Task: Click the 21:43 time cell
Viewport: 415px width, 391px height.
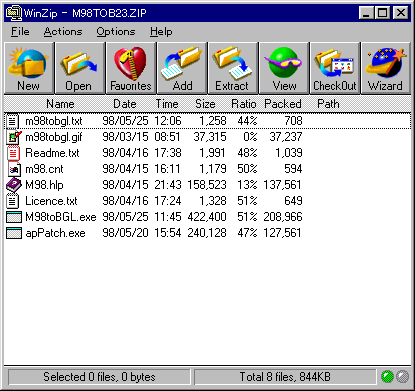Action: coord(168,185)
